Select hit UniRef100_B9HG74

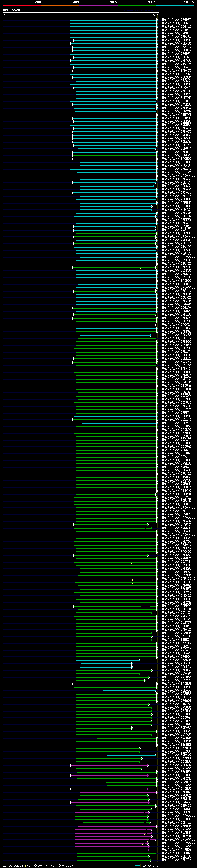click(176, 467)
